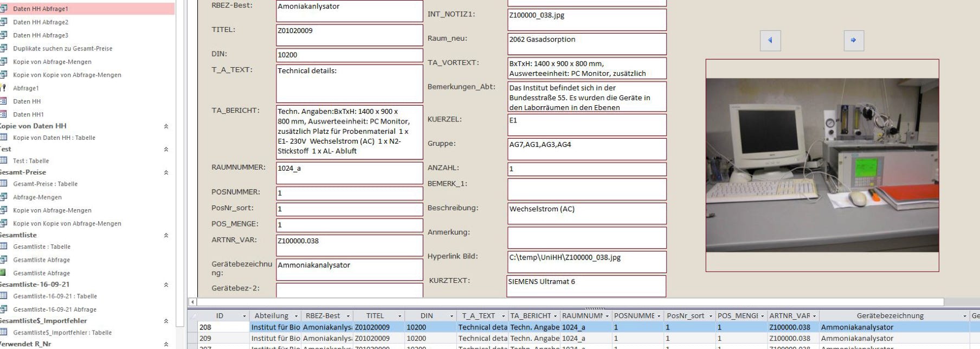Collapse the Gesamt-Preise navigation group

tap(166, 172)
